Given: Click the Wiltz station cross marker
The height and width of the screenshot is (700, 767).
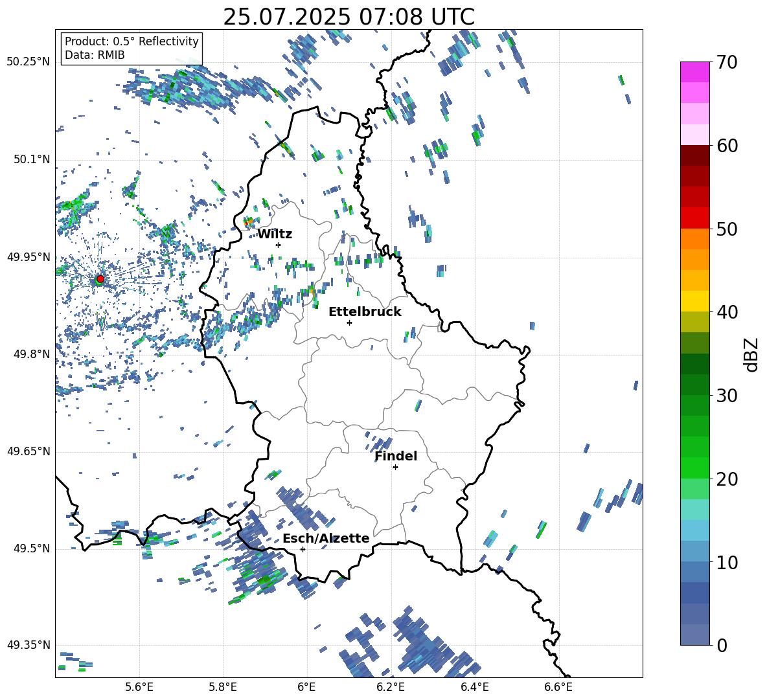Looking at the screenshot, I should pos(278,245).
